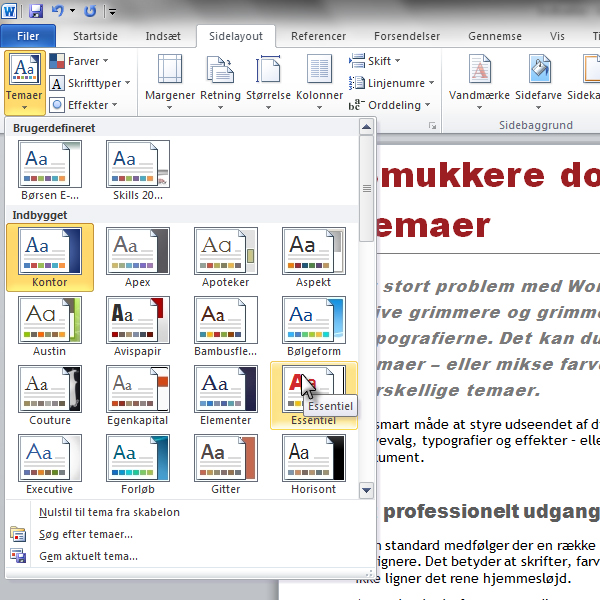Click the Kolonner columns icon
This screenshot has width=600, height=600.
(319, 69)
